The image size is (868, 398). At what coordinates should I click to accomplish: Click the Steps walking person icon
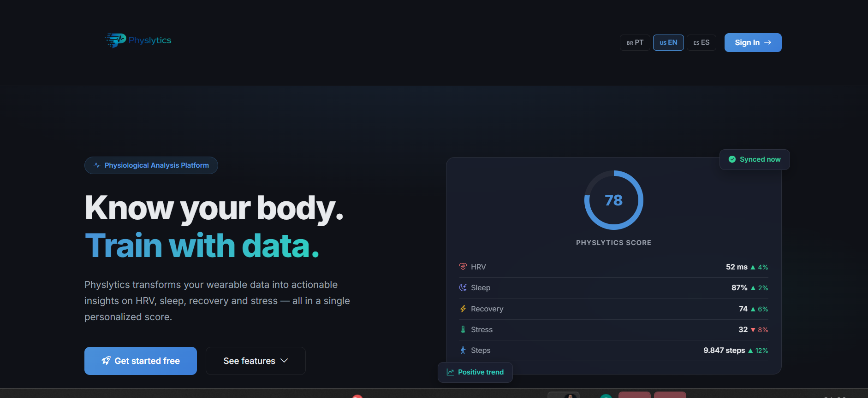(463, 350)
